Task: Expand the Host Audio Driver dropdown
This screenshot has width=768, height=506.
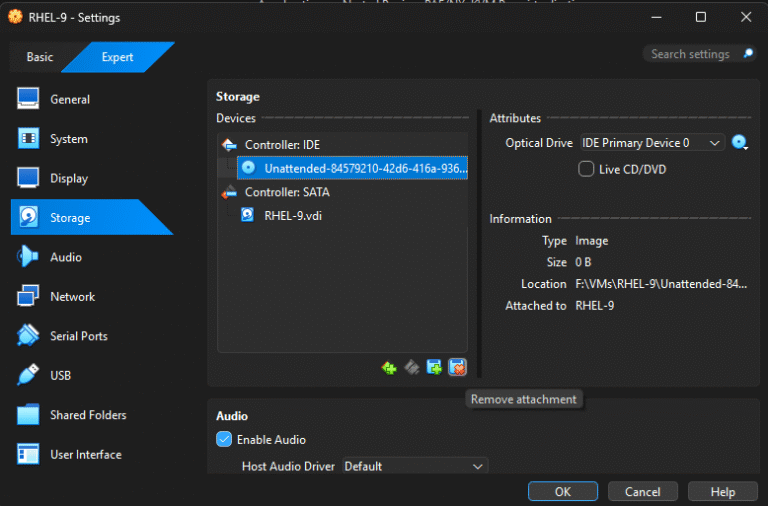Action: click(414, 466)
